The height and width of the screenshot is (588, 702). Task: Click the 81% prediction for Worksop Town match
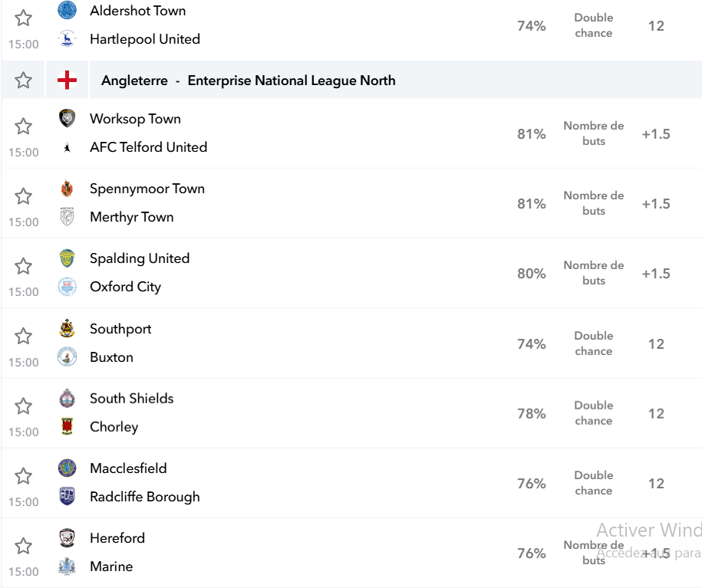[x=532, y=134]
